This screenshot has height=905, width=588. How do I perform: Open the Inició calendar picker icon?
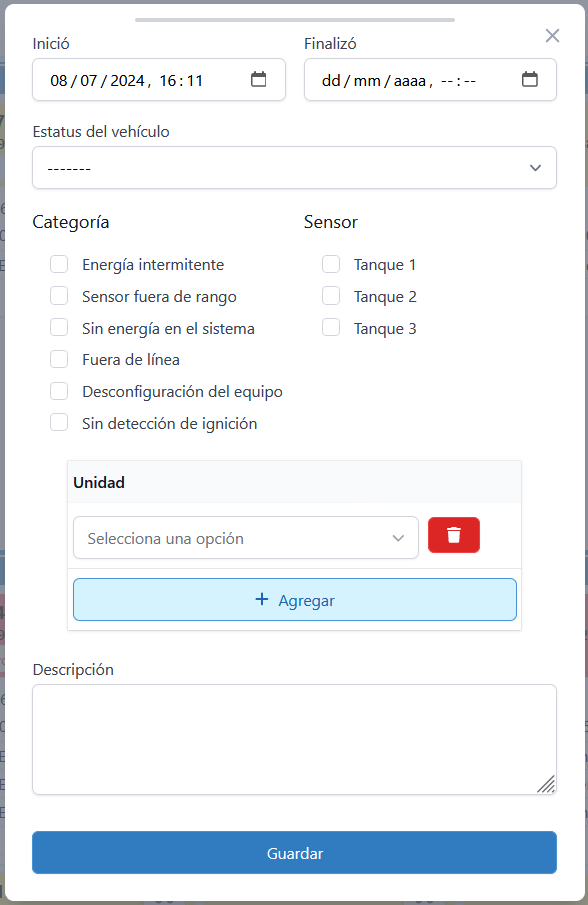point(258,80)
